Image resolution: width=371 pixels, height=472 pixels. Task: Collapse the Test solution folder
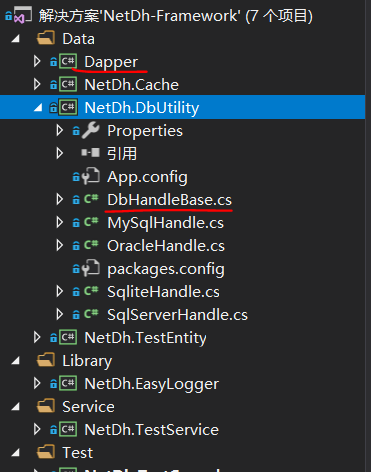pyautogui.click(x=15, y=453)
